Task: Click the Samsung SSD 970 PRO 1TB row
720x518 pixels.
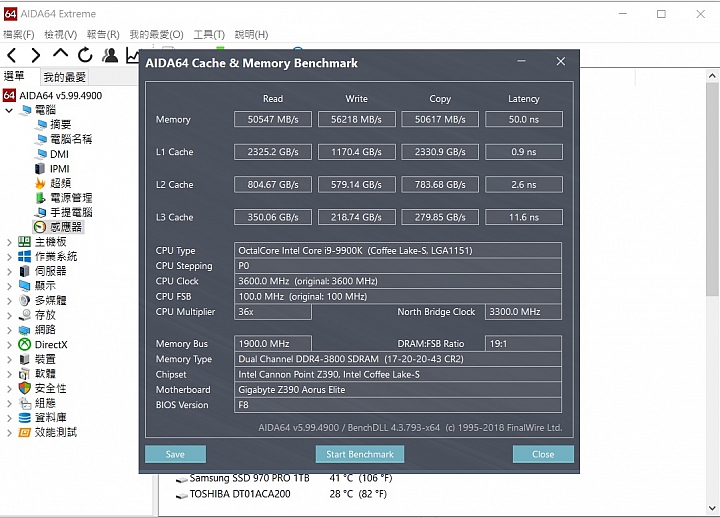Action: click(x=284, y=479)
